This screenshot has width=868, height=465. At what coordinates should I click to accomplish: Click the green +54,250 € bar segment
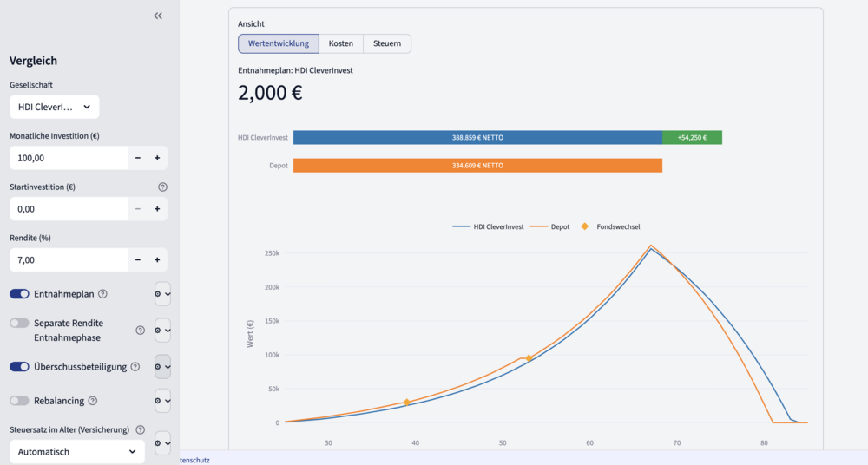coord(692,137)
